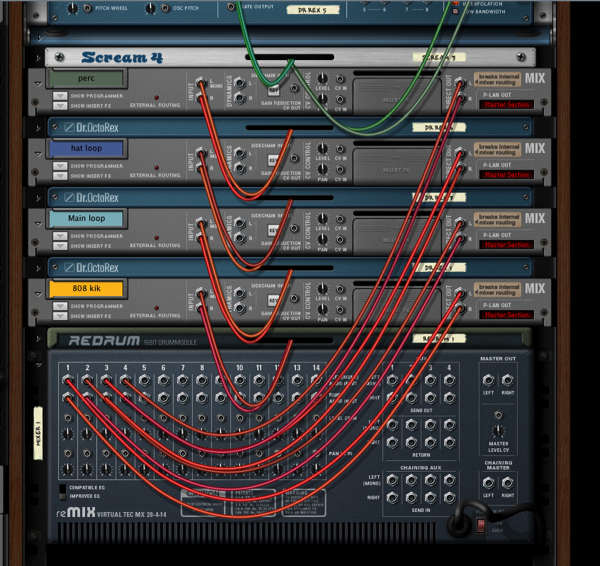Click 808 kik P-LAN Out Master Section display

coord(506,315)
